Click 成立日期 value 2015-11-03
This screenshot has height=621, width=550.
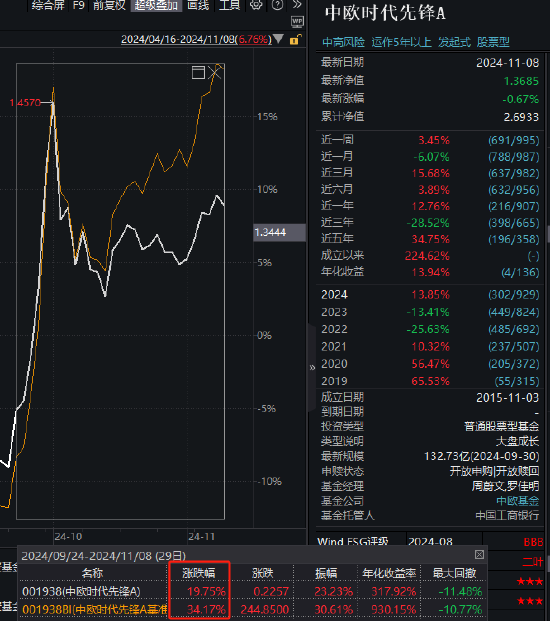coord(507,398)
